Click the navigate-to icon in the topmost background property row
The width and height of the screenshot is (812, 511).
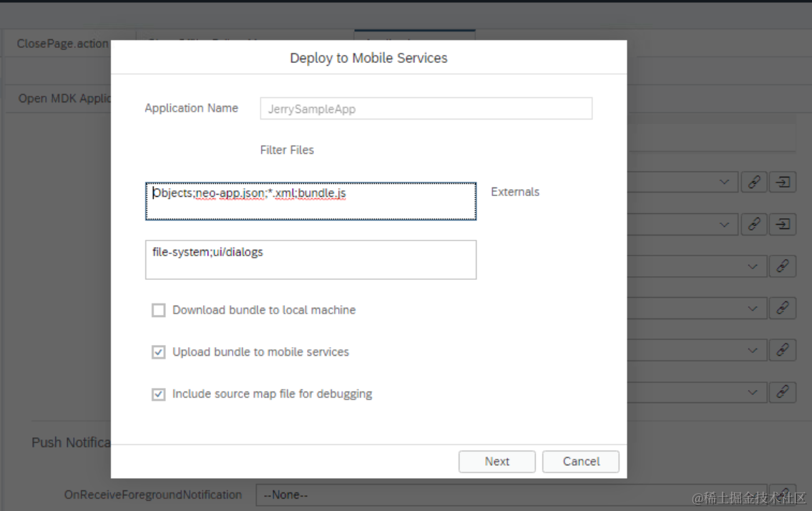click(783, 182)
